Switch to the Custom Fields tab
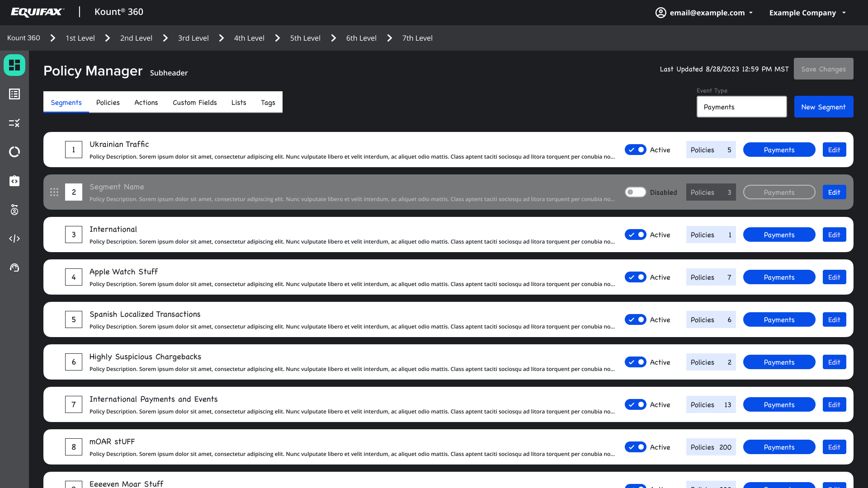 [195, 102]
